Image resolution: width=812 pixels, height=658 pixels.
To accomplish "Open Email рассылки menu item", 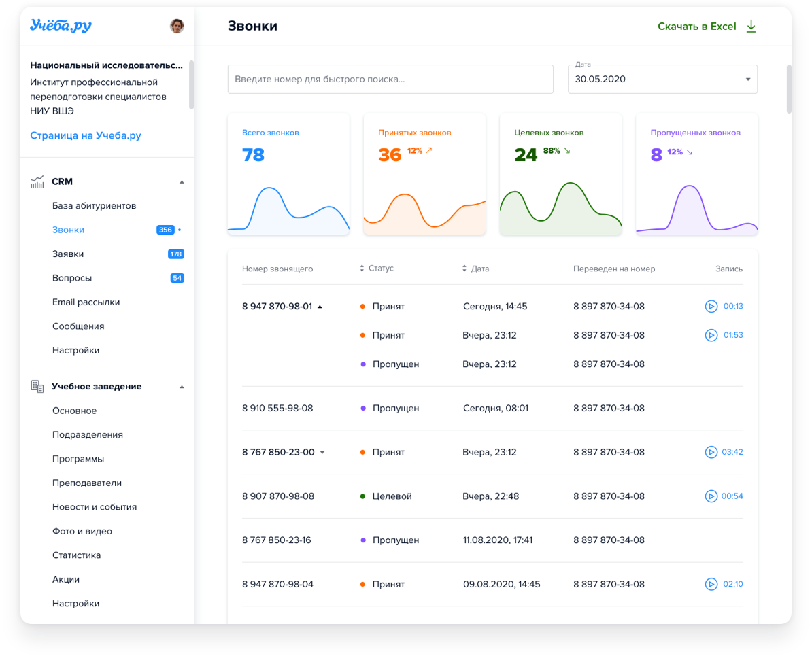I will coord(86,302).
